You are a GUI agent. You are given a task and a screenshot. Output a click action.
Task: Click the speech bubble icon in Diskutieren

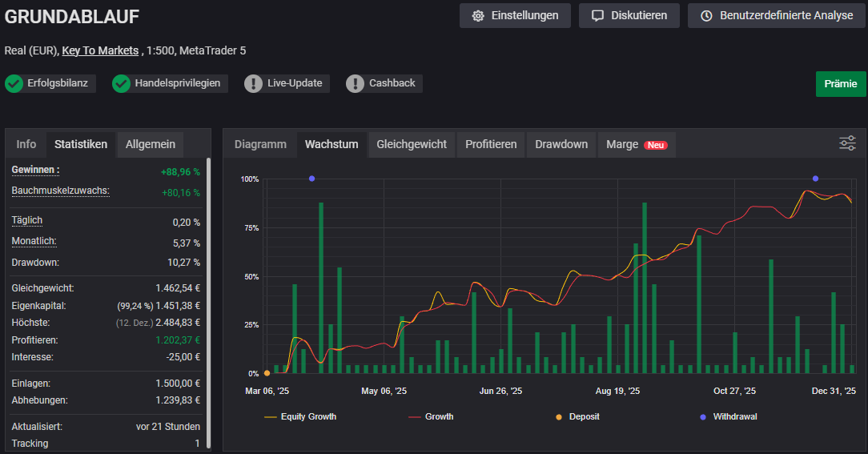pyautogui.click(x=597, y=16)
